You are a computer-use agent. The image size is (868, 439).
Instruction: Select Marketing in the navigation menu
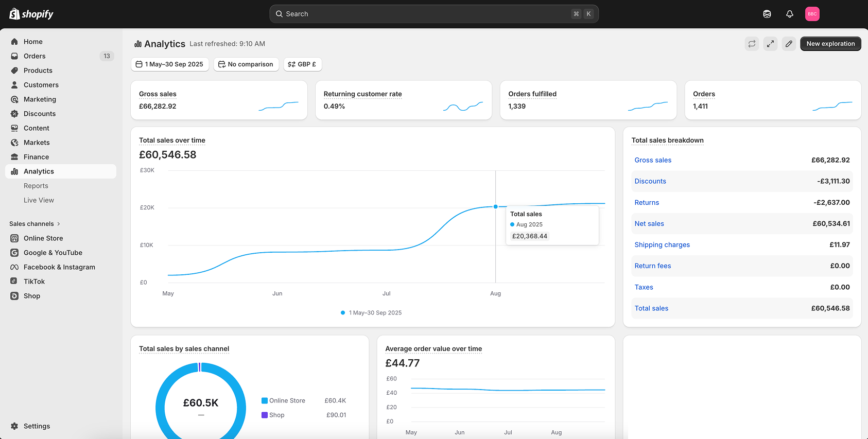point(40,99)
